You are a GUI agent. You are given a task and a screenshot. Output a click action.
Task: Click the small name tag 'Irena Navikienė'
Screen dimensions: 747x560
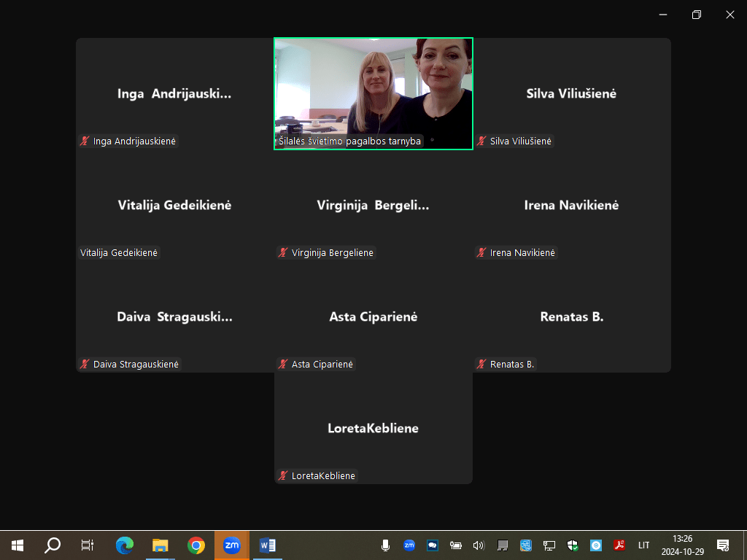click(516, 252)
